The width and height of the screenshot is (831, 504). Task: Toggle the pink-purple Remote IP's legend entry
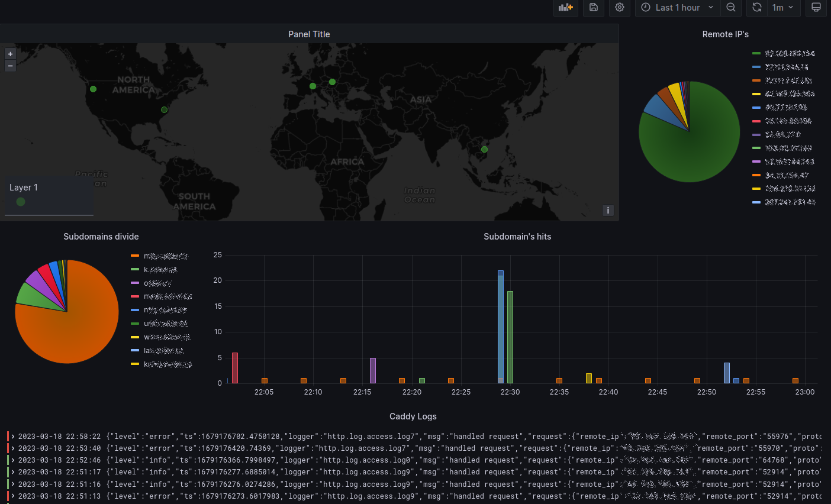[784, 161]
